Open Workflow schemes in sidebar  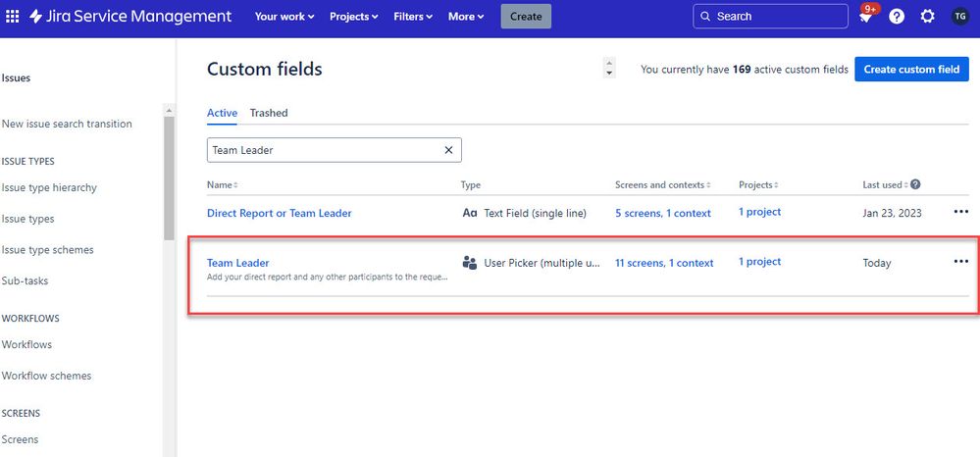(47, 376)
